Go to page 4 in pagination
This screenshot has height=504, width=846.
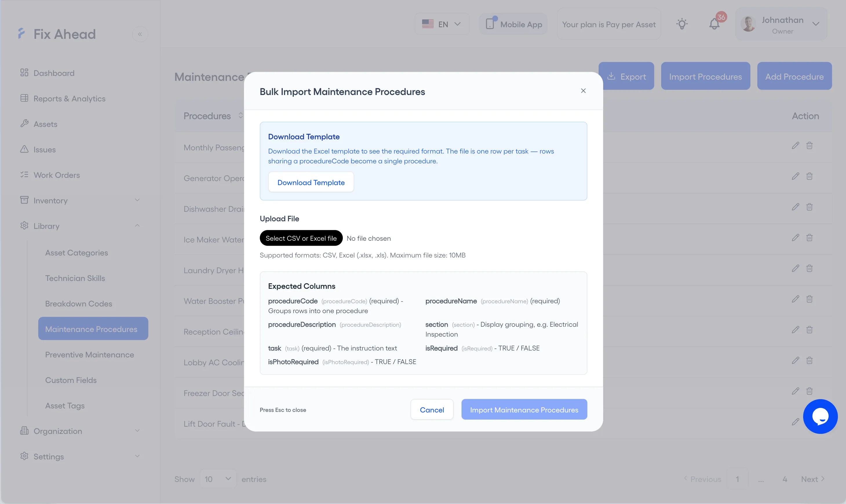(x=785, y=479)
